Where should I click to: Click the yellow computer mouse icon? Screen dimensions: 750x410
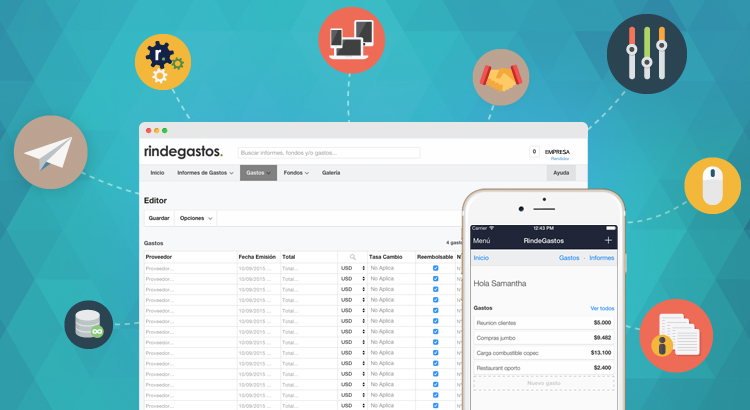click(x=712, y=186)
